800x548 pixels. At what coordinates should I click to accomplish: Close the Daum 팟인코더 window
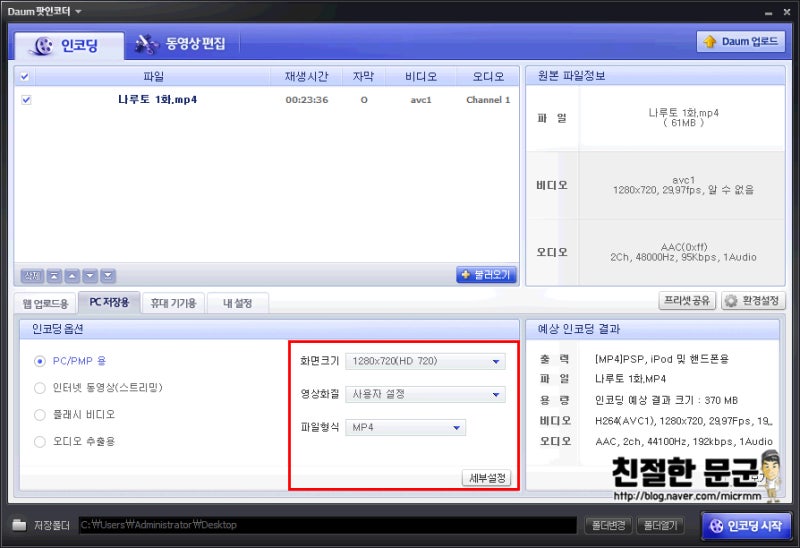[x=787, y=12]
